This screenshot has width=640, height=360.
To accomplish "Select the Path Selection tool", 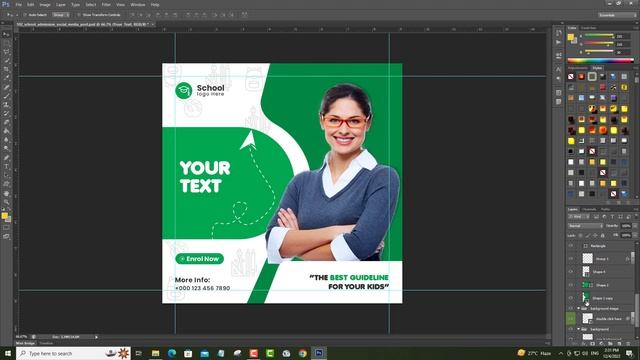I will [x=6, y=175].
